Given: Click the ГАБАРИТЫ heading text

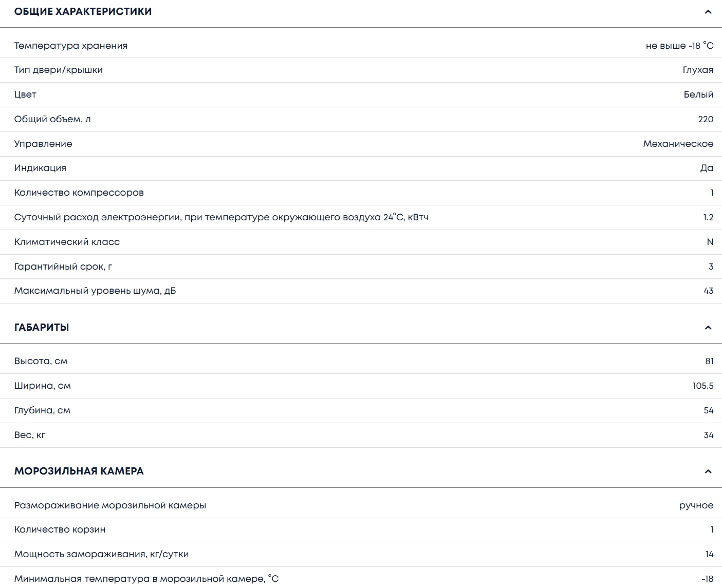Looking at the screenshot, I should point(42,328).
